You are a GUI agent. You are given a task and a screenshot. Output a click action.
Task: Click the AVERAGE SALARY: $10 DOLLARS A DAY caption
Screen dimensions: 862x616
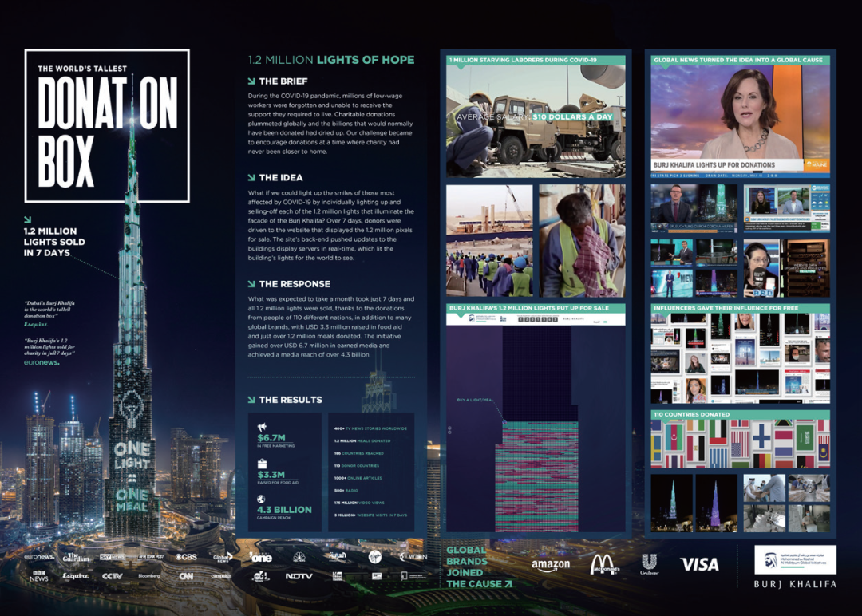click(534, 117)
